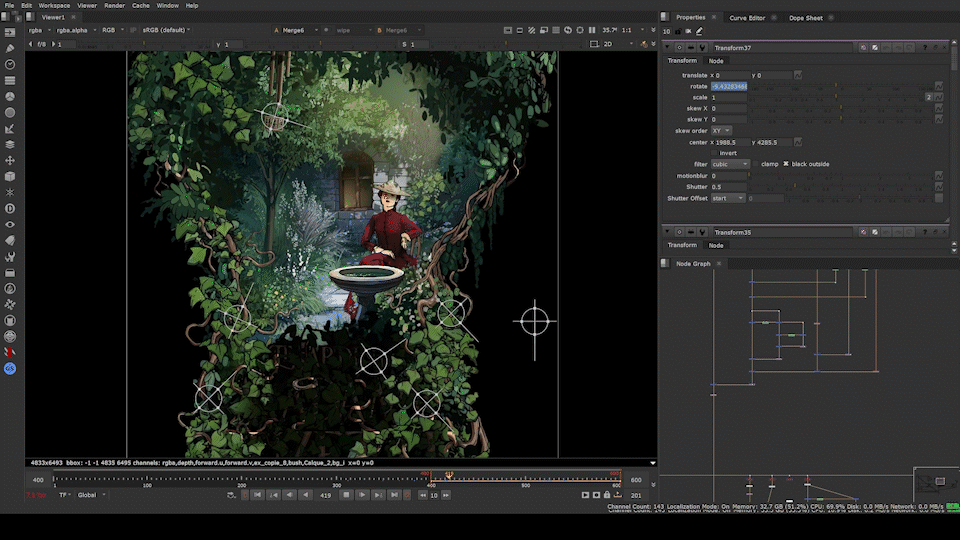Open the skew order XY dropdown
Image resolution: width=960 pixels, height=540 pixels.
(721, 131)
